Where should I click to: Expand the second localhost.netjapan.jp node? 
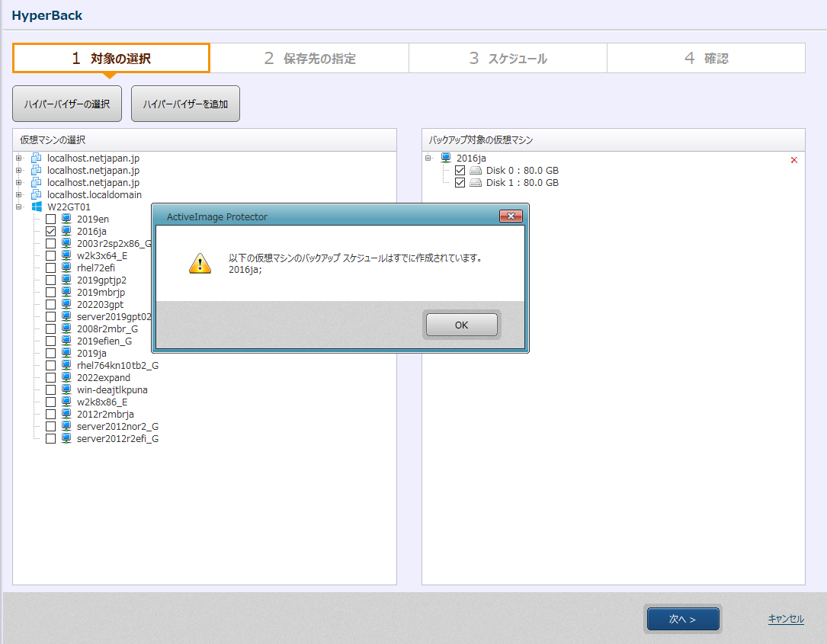[18, 170]
